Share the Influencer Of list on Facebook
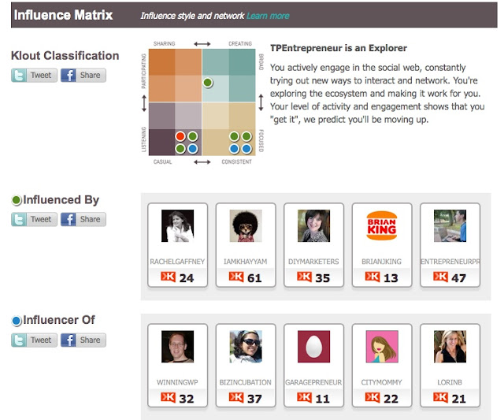The image size is (504, 420). tap(83, 340)
